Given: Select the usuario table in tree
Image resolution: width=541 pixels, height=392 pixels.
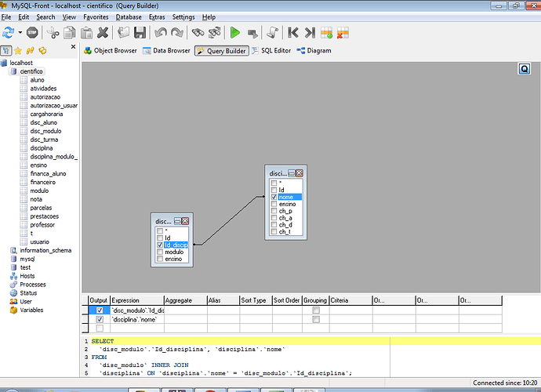Looking at the screenshot, I should click(x=39, y=242).
